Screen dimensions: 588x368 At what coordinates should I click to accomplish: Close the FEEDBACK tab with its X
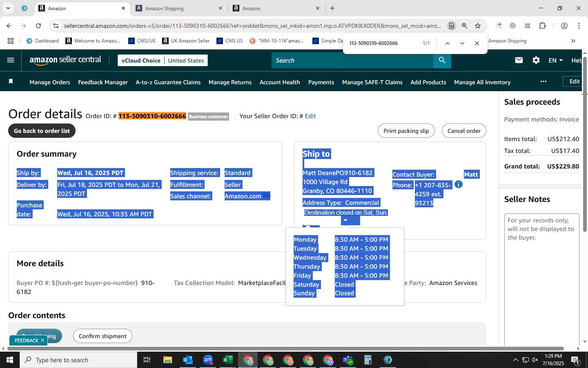(42, 340)
